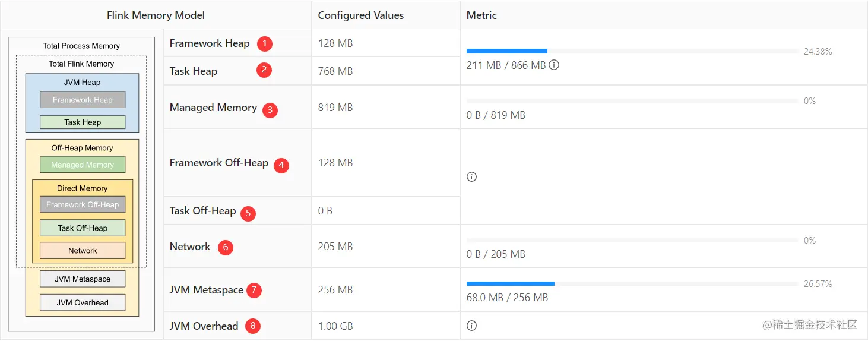Click the Managed Memory 0 B / 819 MB progress bar
This screenshot has height=341, width=868.
632,101
